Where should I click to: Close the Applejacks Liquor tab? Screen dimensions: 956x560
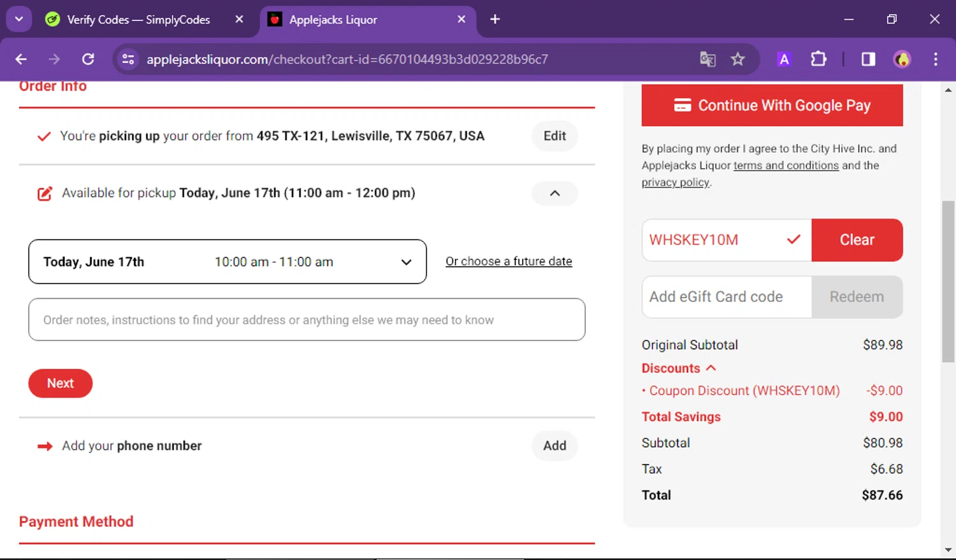[x=461, y=20]
